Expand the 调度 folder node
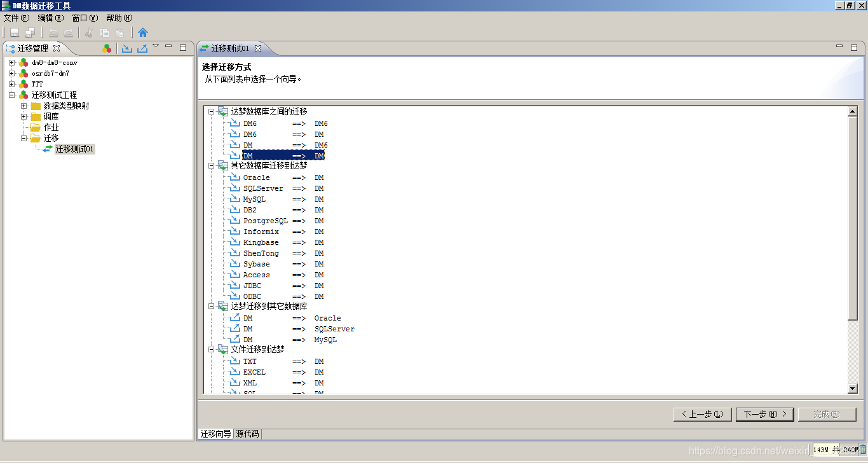The height and width of the screenshot is (463, 868). click(x=24, y=116)
